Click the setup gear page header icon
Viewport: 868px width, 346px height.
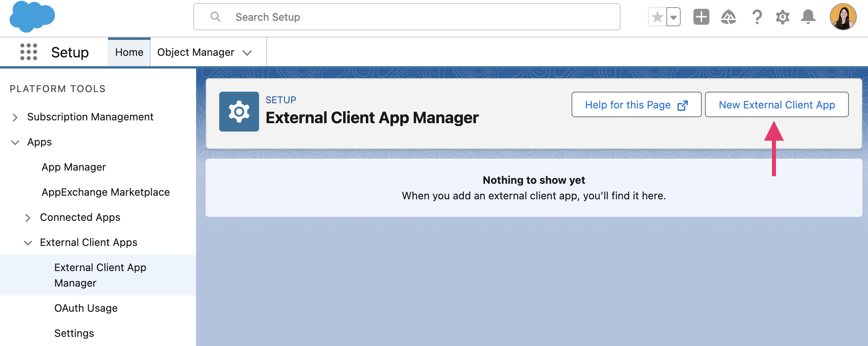[x=239, y=112]
